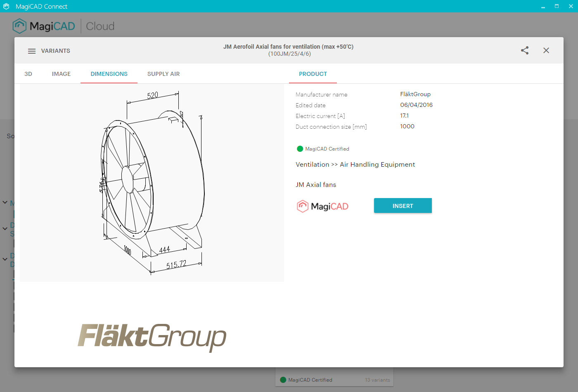Click the "520" dimension label in the drawing
This screenshot has height=392, width=578.
[153, 95]
